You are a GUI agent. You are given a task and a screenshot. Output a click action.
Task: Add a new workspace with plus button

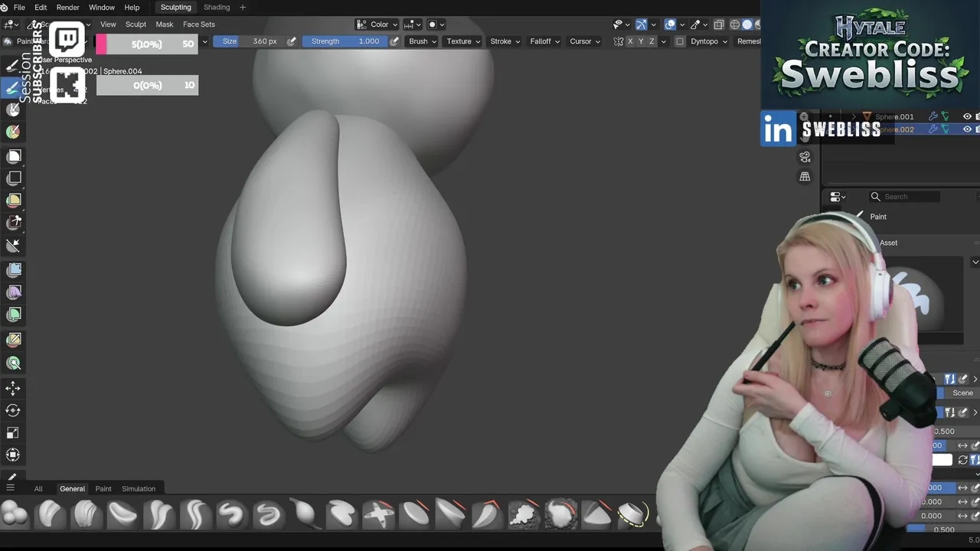click(x=243, y=8)
